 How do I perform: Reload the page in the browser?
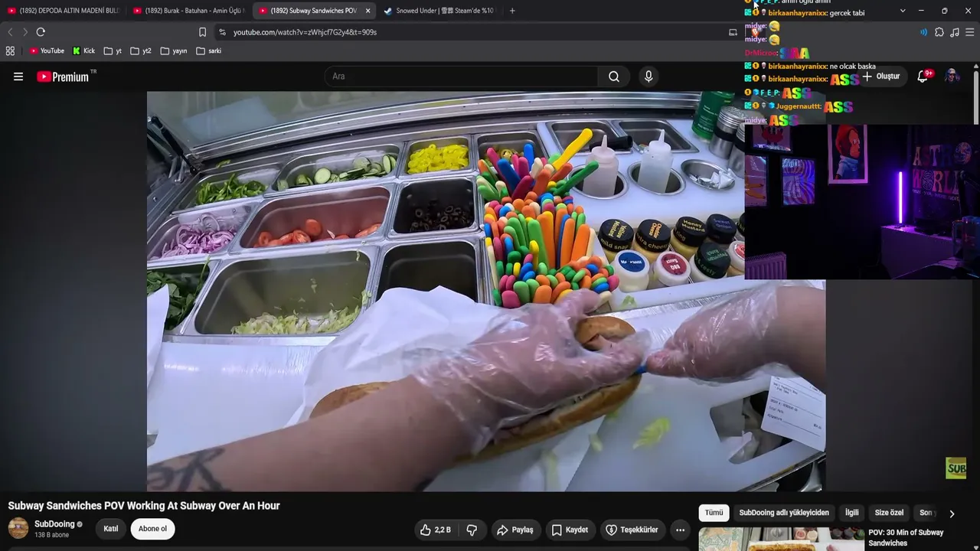(41, 32)
